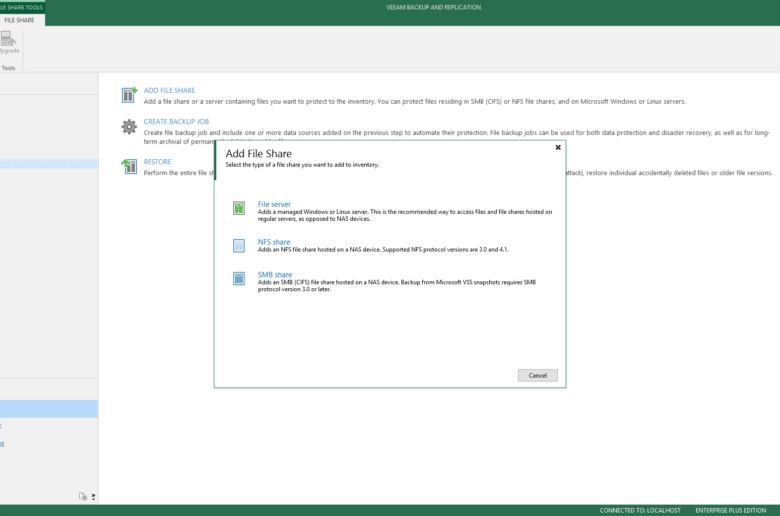Click the File server icon
This screenshot has height=516, width=780.
tap(239, 208)
